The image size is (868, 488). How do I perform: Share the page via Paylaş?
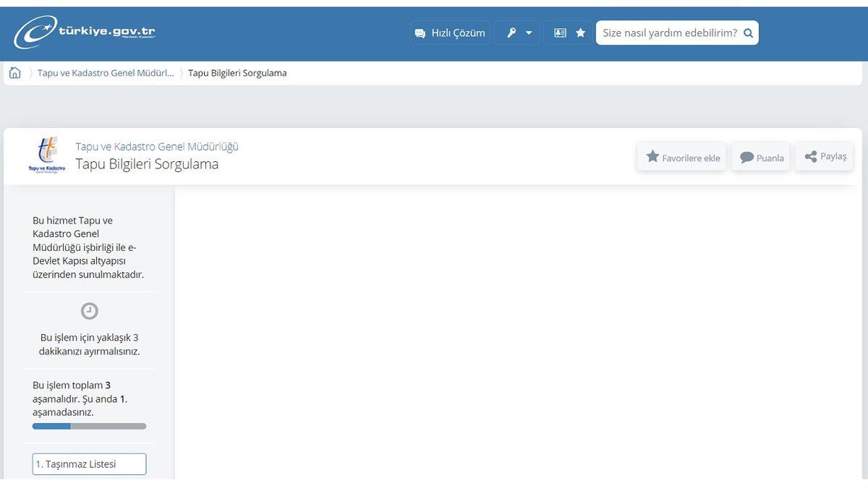(x=824, y=156)
